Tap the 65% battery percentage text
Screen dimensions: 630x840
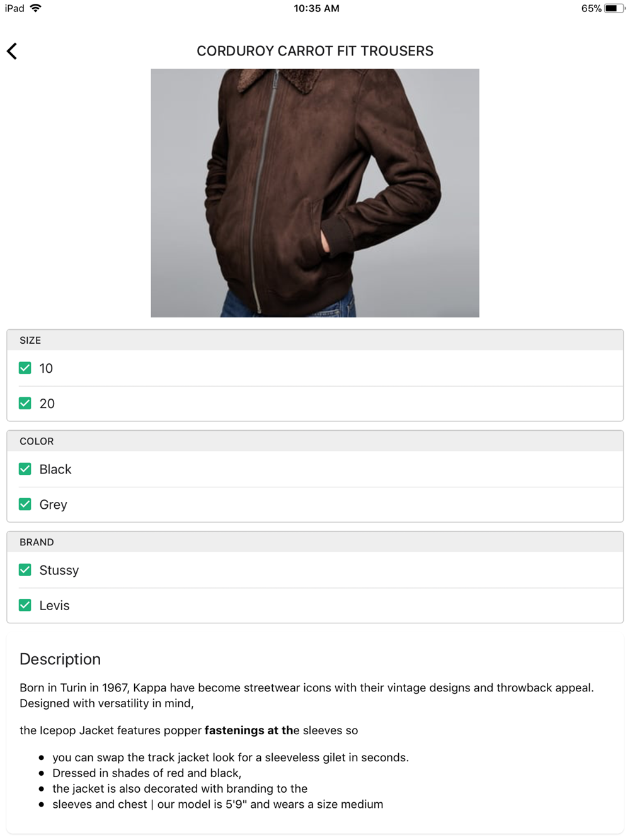point(591,8)
